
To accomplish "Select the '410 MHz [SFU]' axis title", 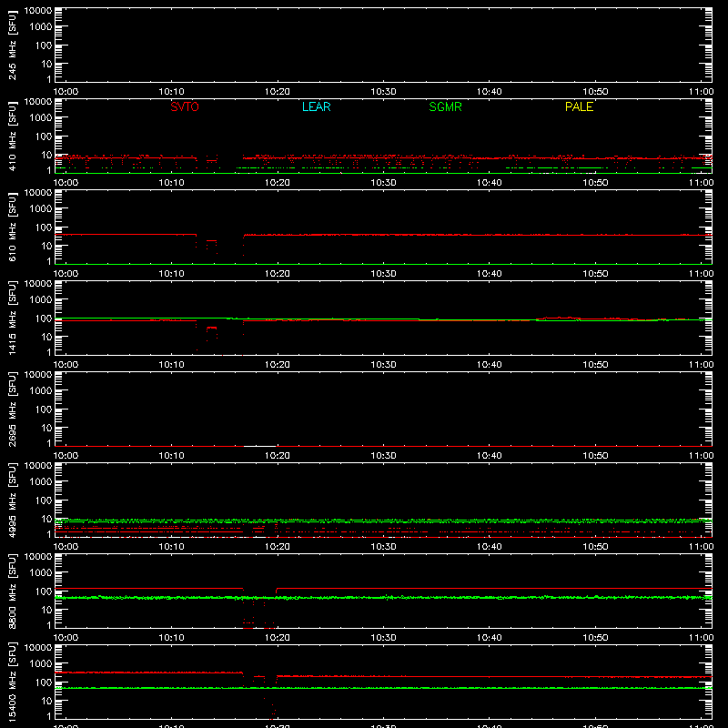I will click(x=12, y=136).
